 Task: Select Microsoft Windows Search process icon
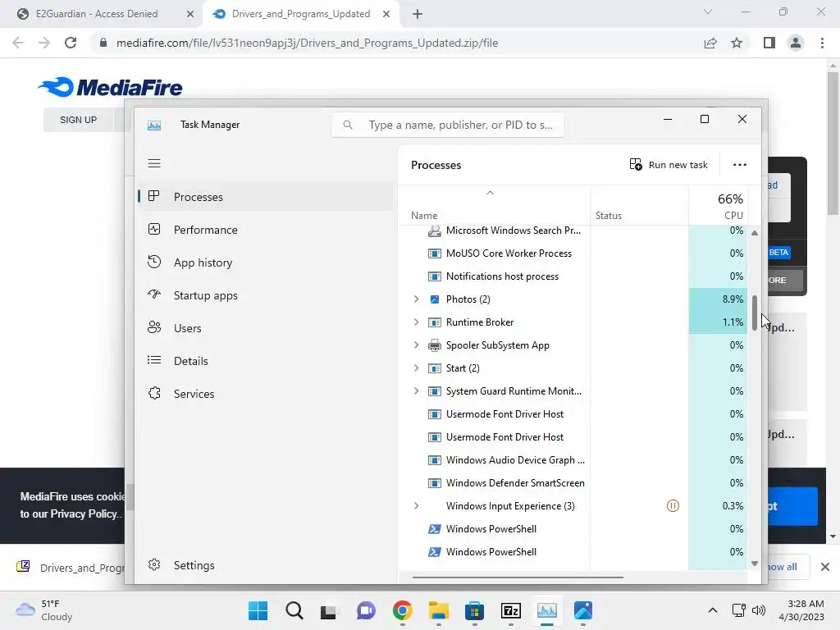coord(435,231)
